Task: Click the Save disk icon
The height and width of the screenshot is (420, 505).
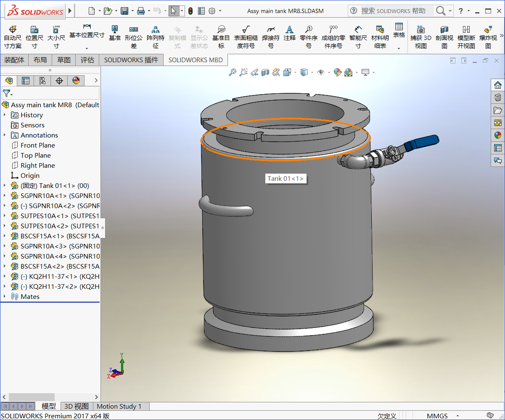Action: click(x=124, y=11)
